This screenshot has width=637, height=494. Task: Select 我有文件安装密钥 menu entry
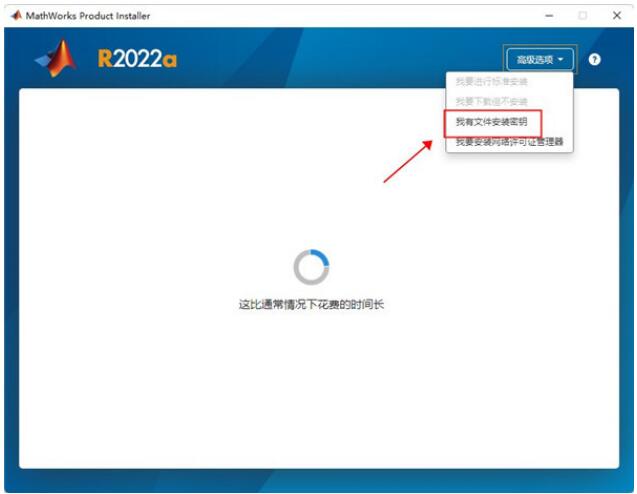[492, 121]
